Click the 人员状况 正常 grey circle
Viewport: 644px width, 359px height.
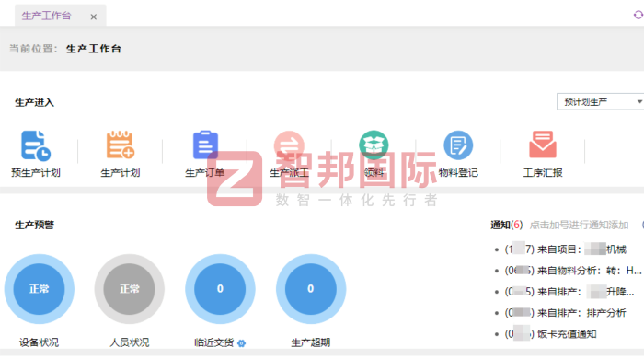pos(130,289)
